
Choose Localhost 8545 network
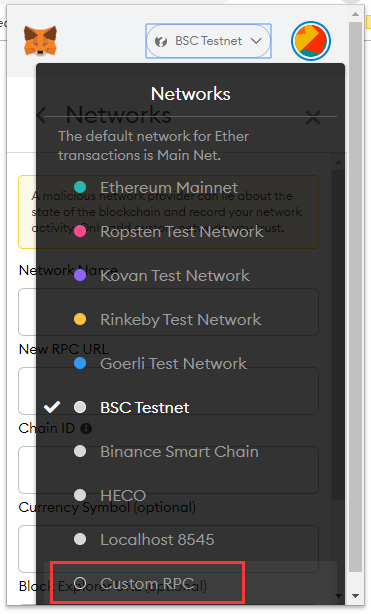pyautogui.click(x=157, y=540)
